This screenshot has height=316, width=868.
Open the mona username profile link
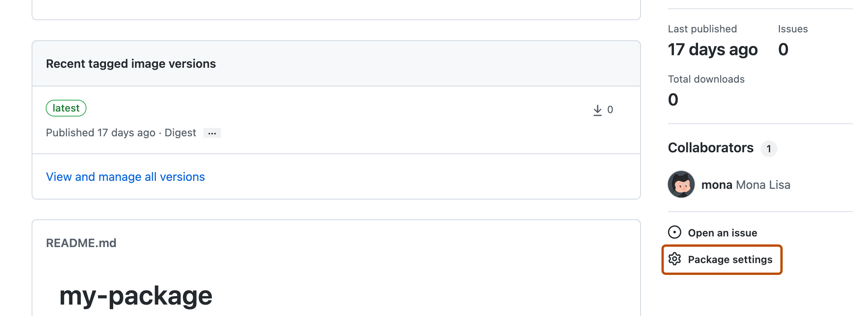[x=717, y=185]
